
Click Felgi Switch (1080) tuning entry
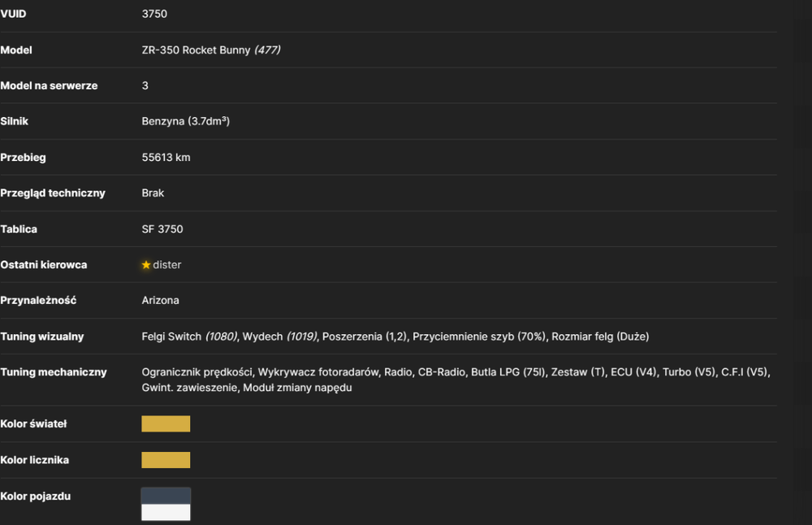189,337
